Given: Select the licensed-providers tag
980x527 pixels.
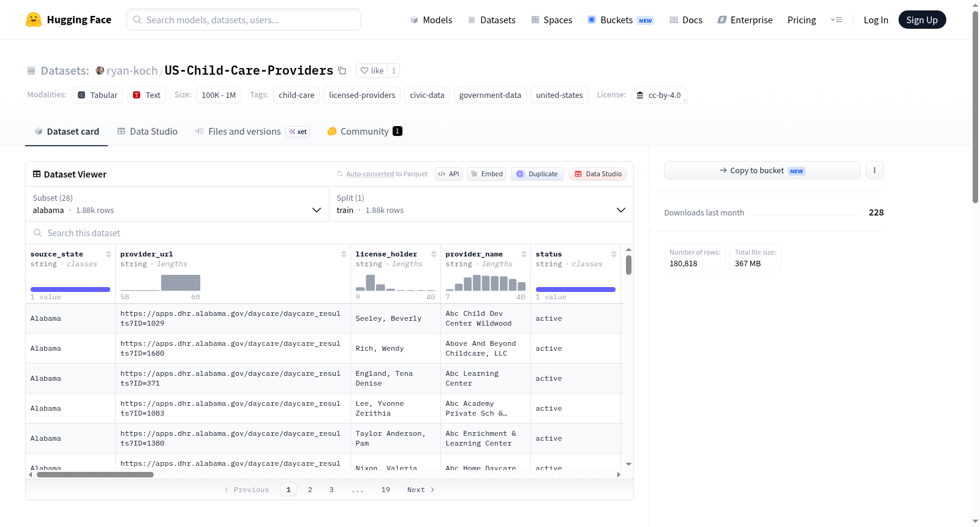Looking at the screenshot, I should point(362,95).
